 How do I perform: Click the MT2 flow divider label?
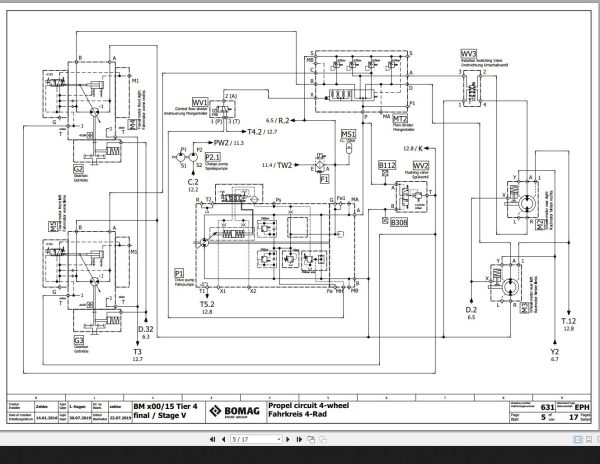coord(400,119)
